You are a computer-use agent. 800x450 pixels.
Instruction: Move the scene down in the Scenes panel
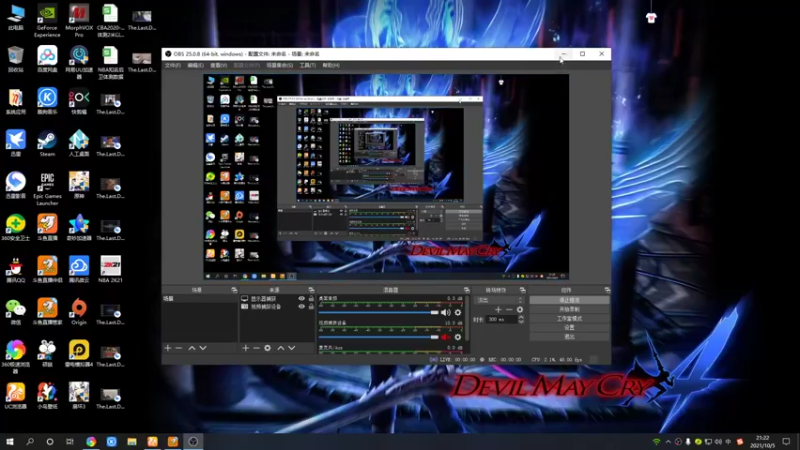[203, 348]
